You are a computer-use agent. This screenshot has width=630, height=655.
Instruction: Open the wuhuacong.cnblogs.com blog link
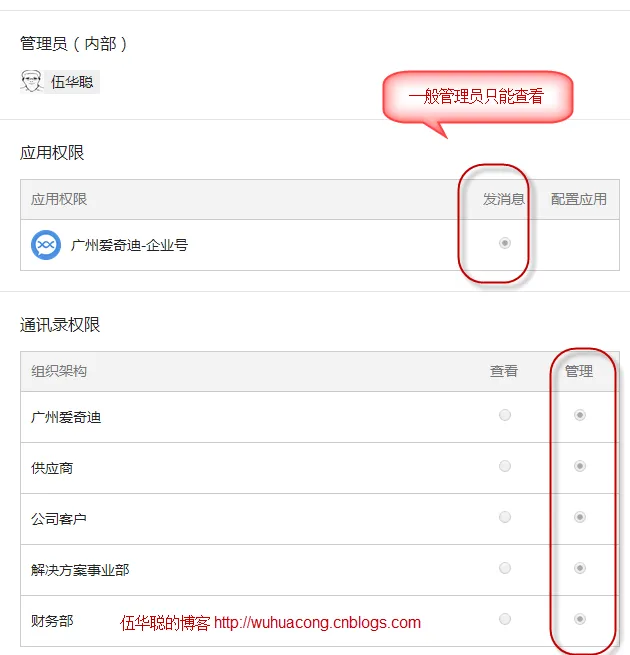pos(317,622)
